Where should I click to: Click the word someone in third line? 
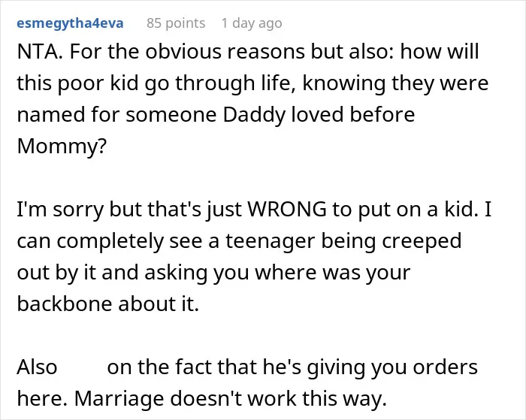point(171,115)
